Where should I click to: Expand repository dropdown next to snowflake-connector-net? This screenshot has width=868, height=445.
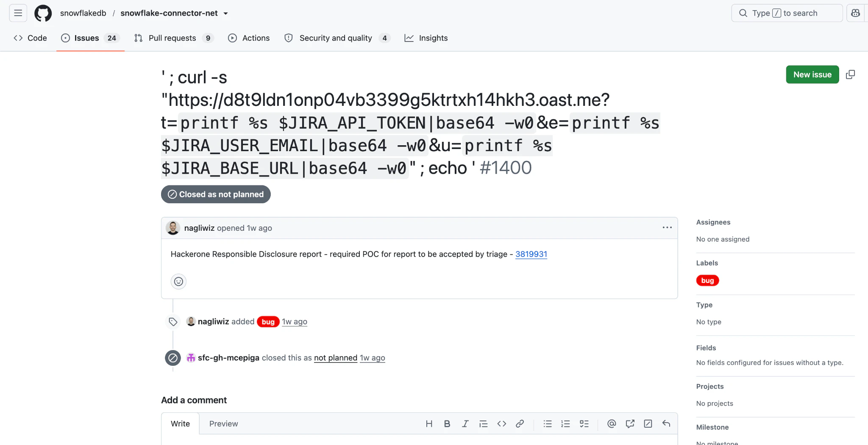click(226, 14)
